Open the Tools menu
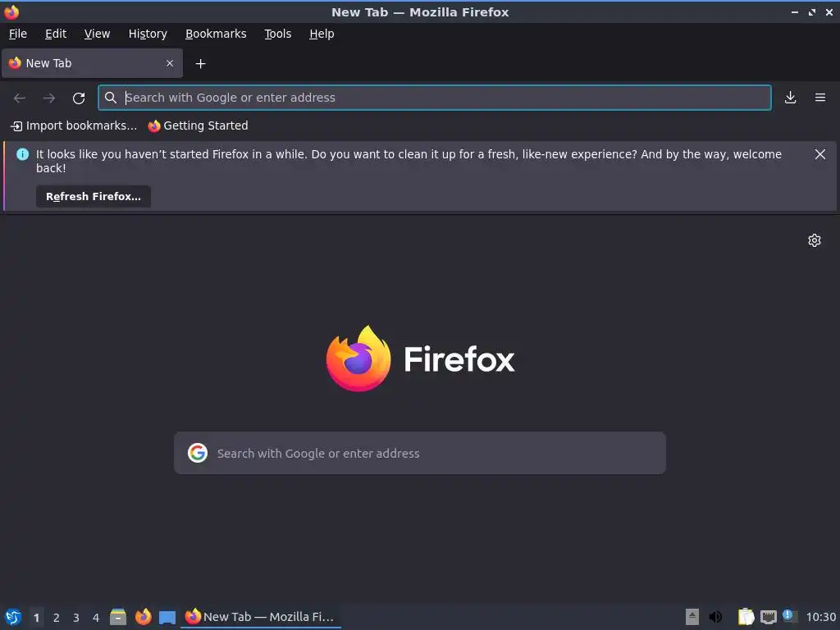The image size is (840, 630). click(x=277, y=34)
